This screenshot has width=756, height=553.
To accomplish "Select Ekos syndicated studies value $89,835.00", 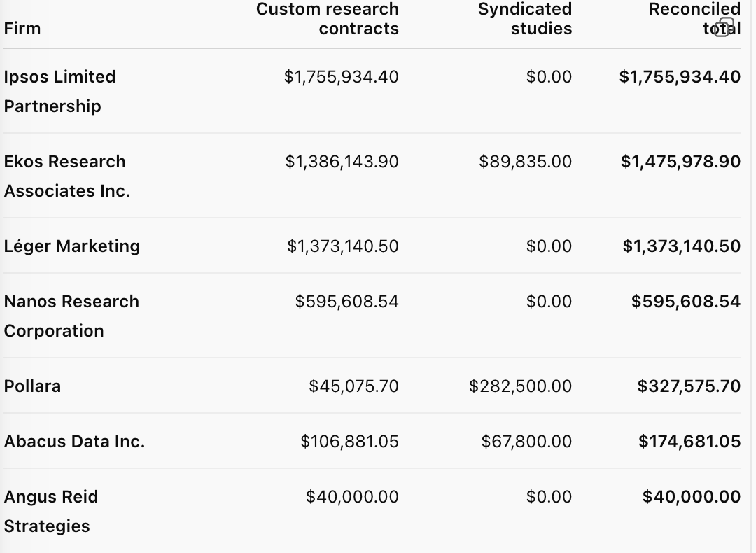I will [x=525, y=162].
